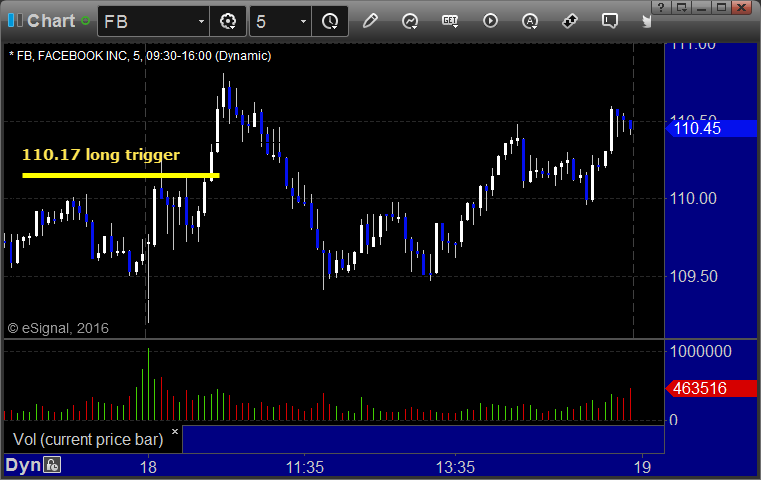Close the Vol study panel with X
This screenshot has width=761, height=480.
tap(175, 431)
